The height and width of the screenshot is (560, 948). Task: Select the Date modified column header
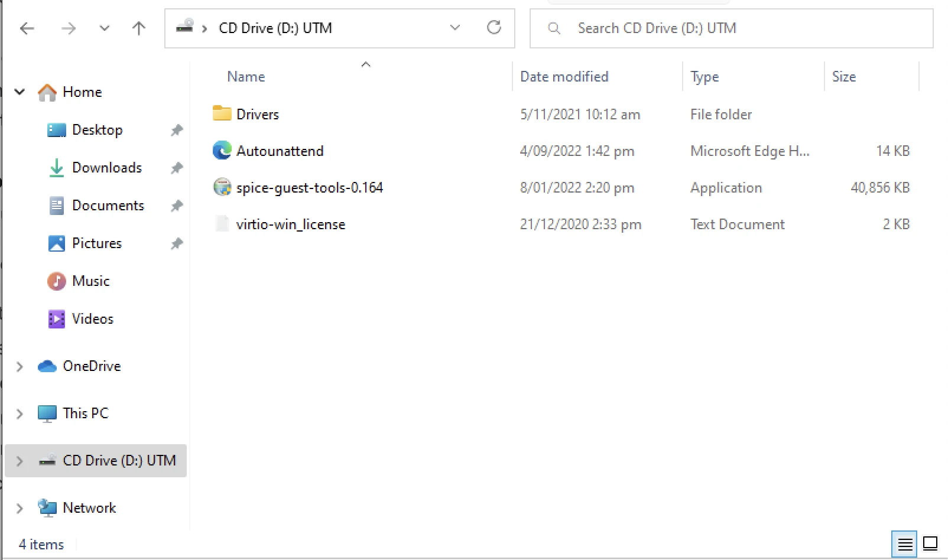click(564, 76)
